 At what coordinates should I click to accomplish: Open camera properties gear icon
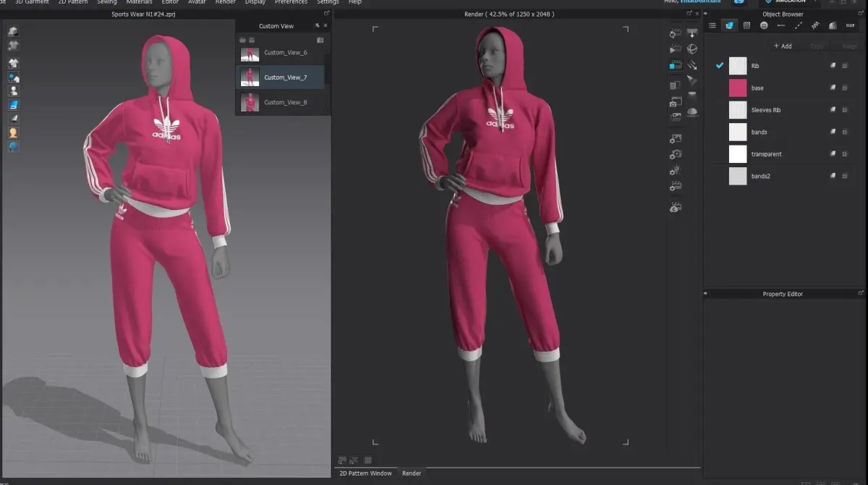[x=675, y=154]
